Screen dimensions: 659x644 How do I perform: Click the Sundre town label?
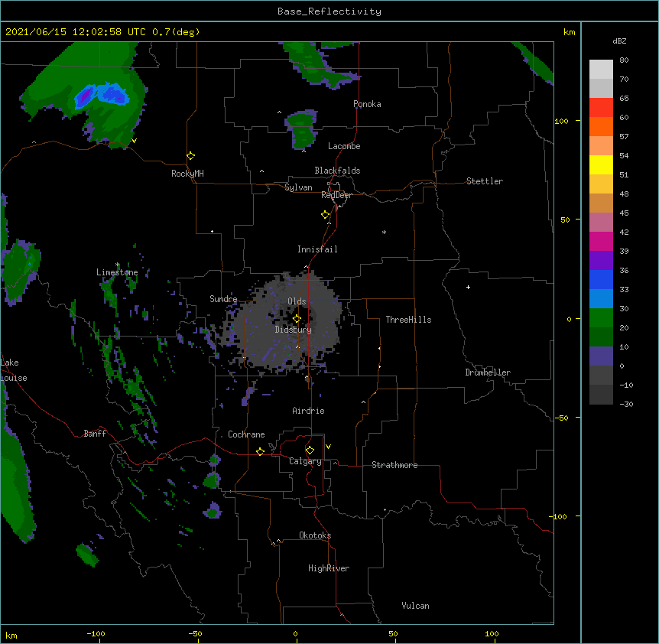pos(223,299)
